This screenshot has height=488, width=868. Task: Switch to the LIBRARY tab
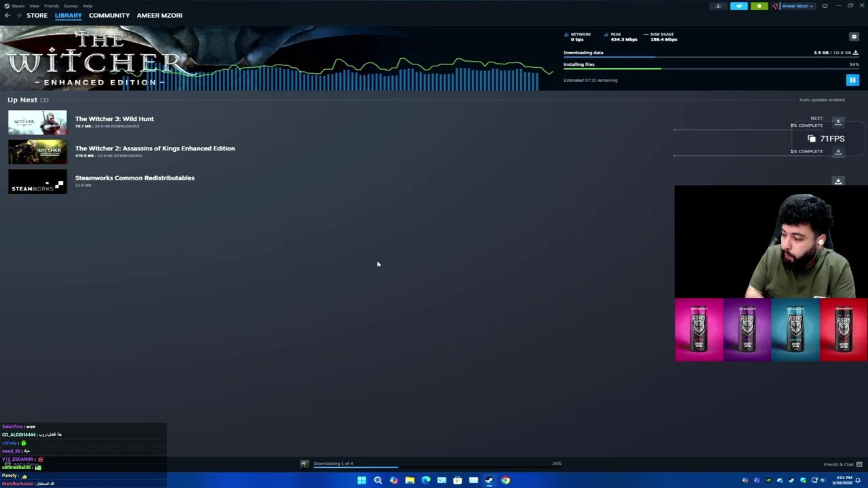tap(68, 15)
